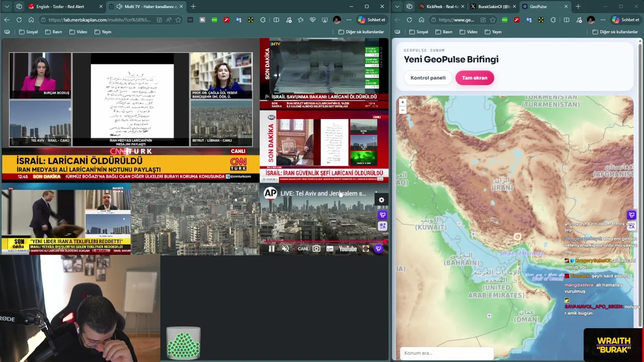Open Basın bookmarks folder, left browser

[x=53, y=32]
